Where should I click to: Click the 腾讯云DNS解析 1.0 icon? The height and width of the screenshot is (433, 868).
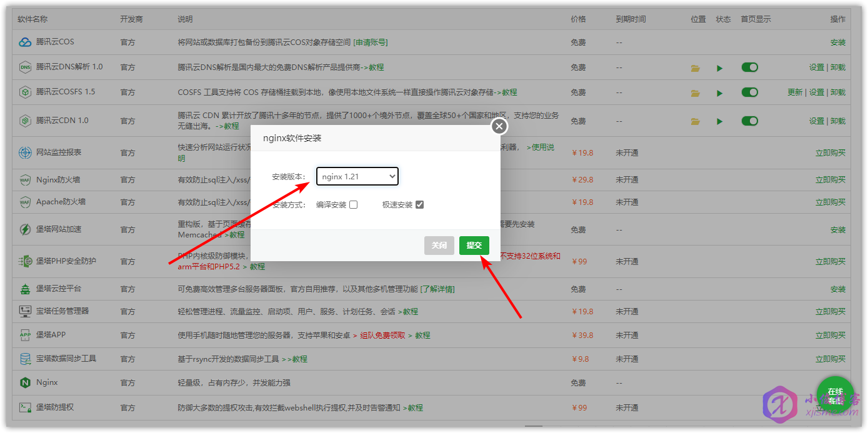point(25,67)
